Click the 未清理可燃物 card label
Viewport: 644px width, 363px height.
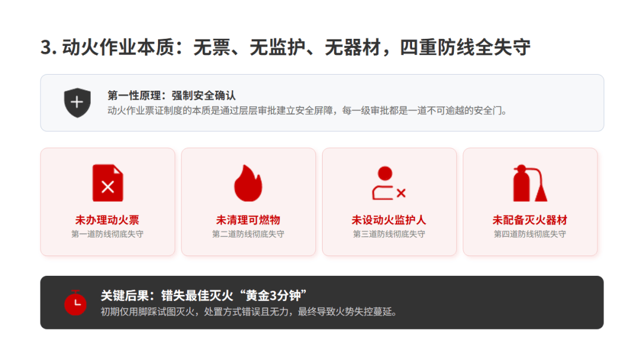click(x=248, y=220)
